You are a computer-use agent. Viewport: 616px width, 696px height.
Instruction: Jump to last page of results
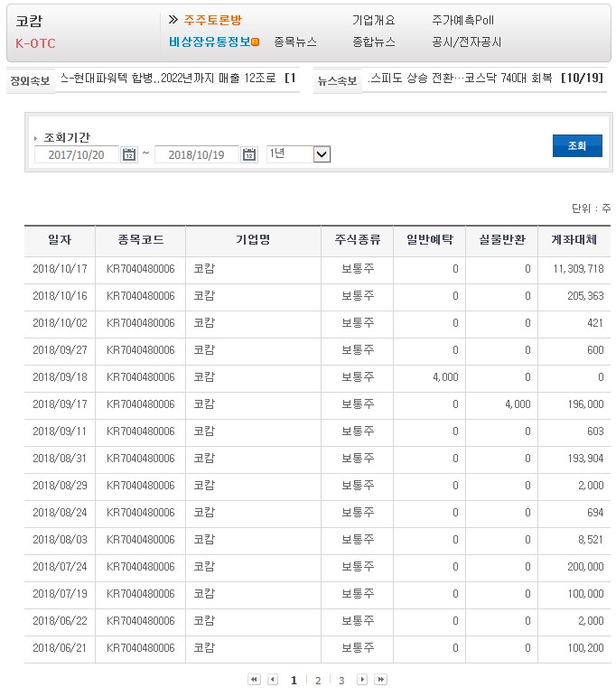point(380,679)
